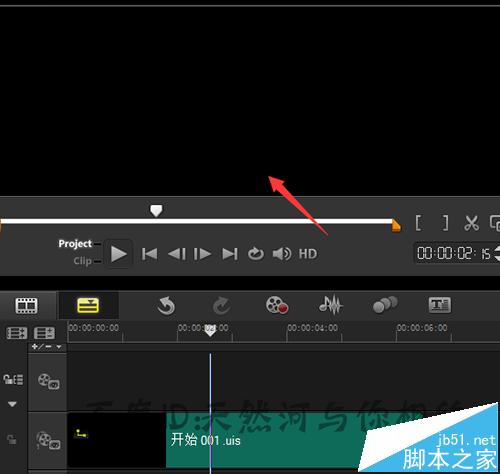Image resolution: width=500 pixels, height=474 pixels.
Task: Open Auto Music tool
Action: pyautogui.click(x=385, y=305)
